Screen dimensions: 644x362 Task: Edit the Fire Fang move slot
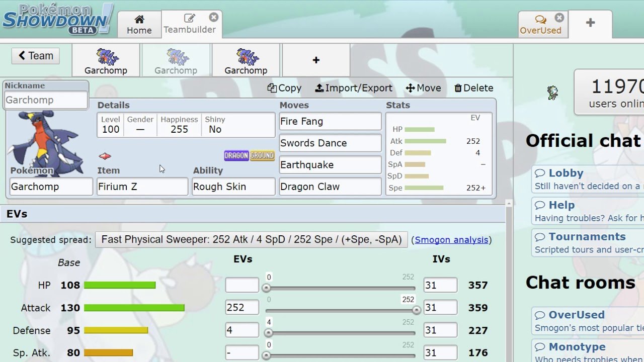click(330, 121)
